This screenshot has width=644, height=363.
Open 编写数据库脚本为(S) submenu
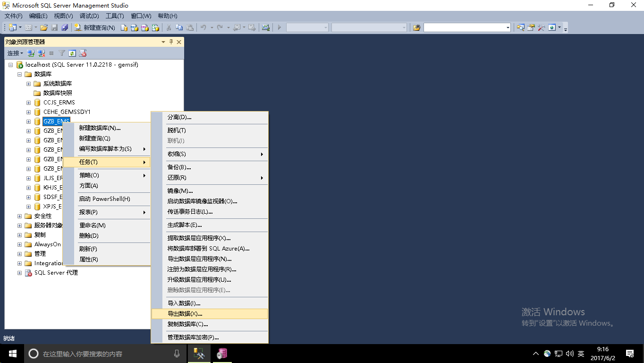pyautogui.click(x=107, y=149)
